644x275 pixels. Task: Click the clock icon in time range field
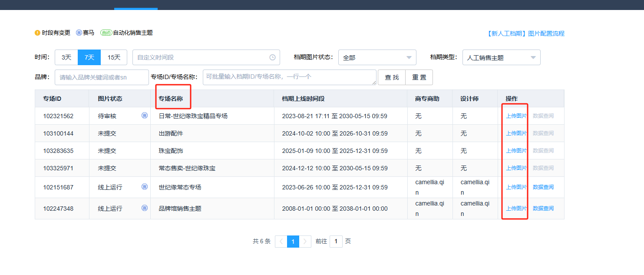pos(272,57)
